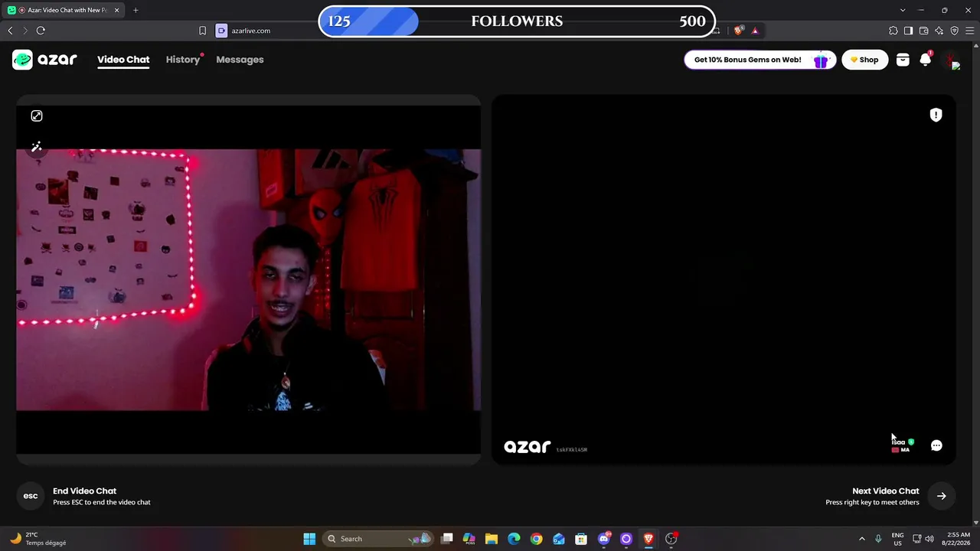Report the match with the shield icon
The height and width of the screenshot is (551, 980).
[936, 115]
